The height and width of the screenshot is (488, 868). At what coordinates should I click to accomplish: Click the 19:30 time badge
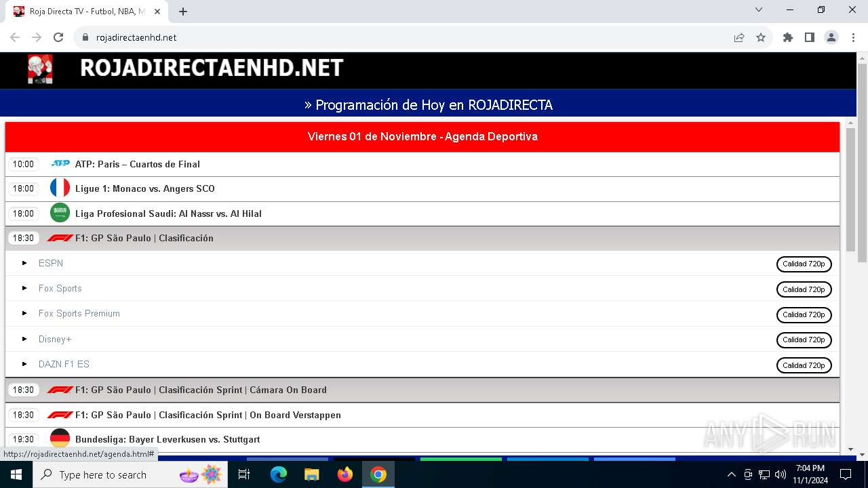click(24, 439)
